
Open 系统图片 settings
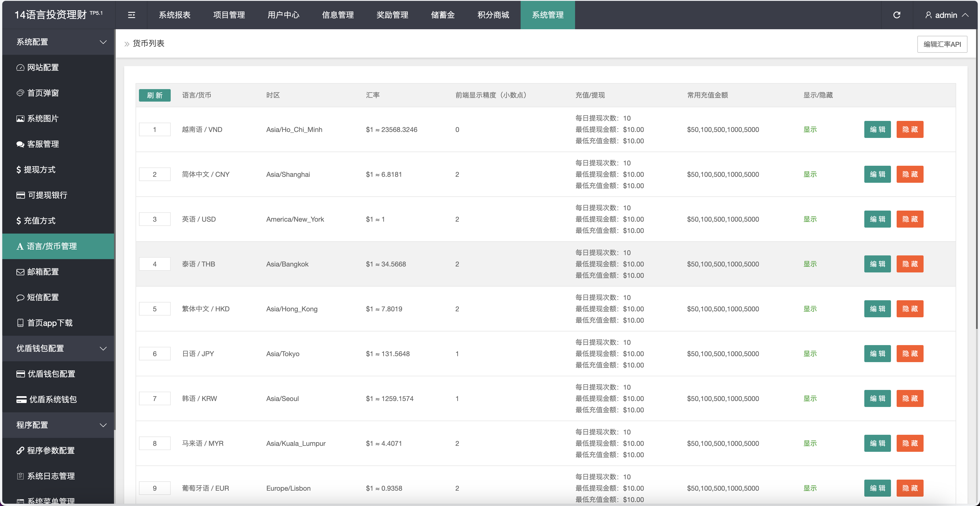[x=42, y=118]
